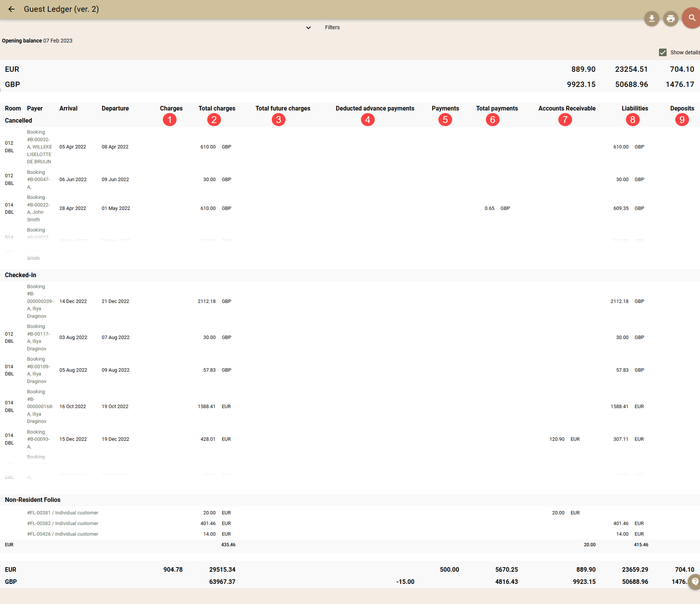This screenshot has height=604, width=700.
Task: Open search with the magnifier button
Action: 692,18
